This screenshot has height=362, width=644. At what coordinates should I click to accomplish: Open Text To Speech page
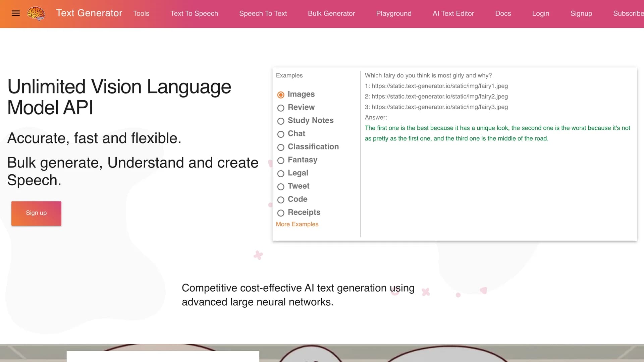click(194, 13)
